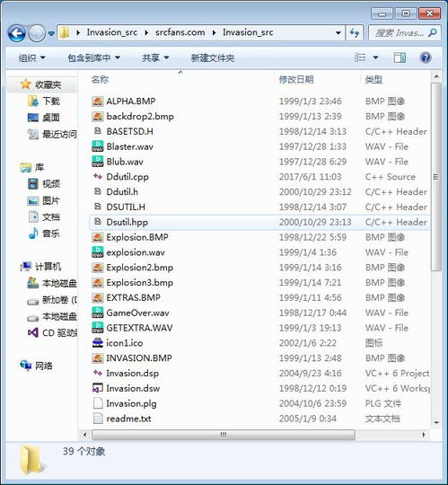Screen dimensions: 448x485
Task: Select the icon1.ico file icon
Action: [x=98, y=343]
